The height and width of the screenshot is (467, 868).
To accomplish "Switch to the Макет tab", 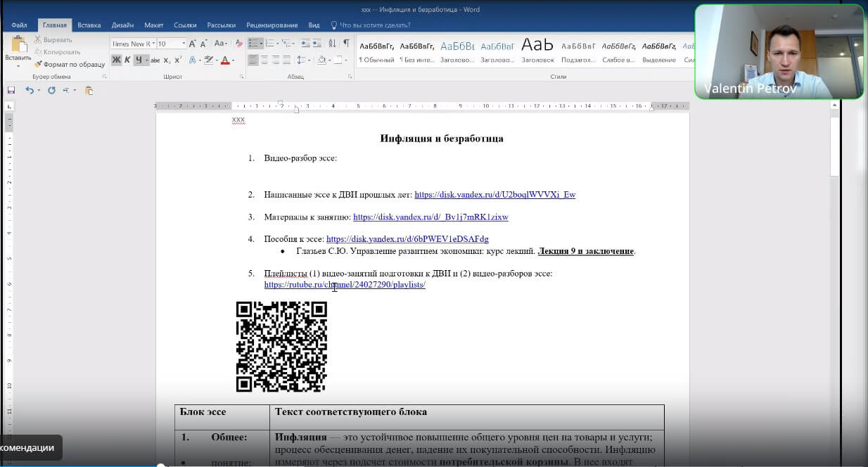I will coord(154,25).
